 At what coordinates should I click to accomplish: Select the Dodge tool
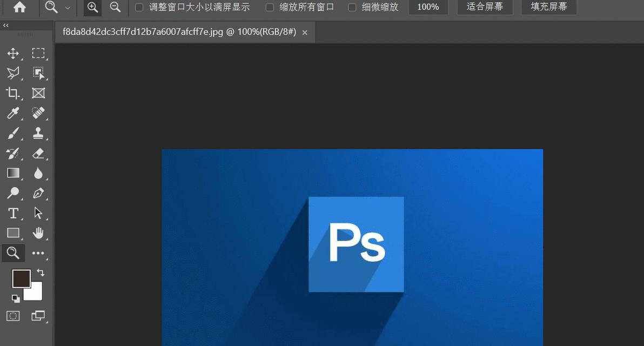[x=13, y=193]
